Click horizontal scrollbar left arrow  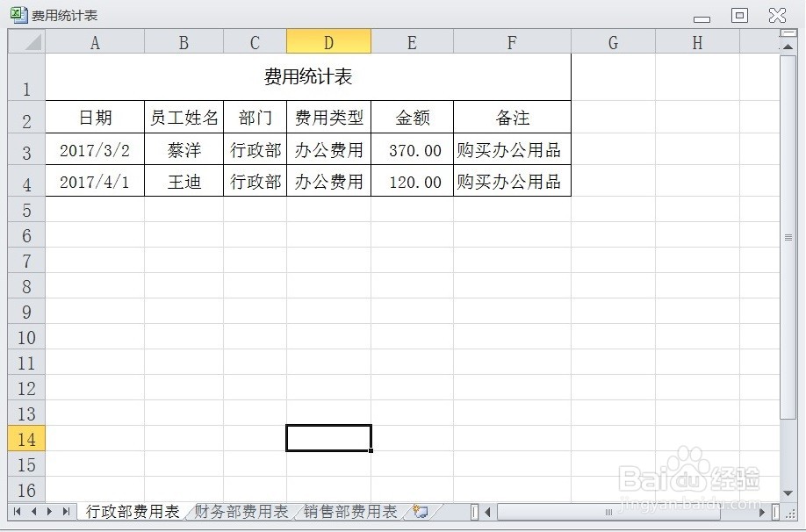coord(487,512)
